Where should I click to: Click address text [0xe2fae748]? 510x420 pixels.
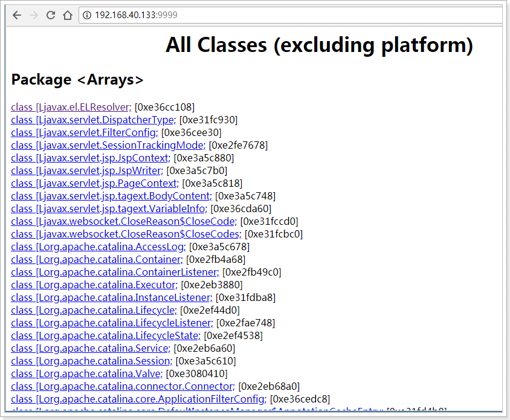click(246, 323)
